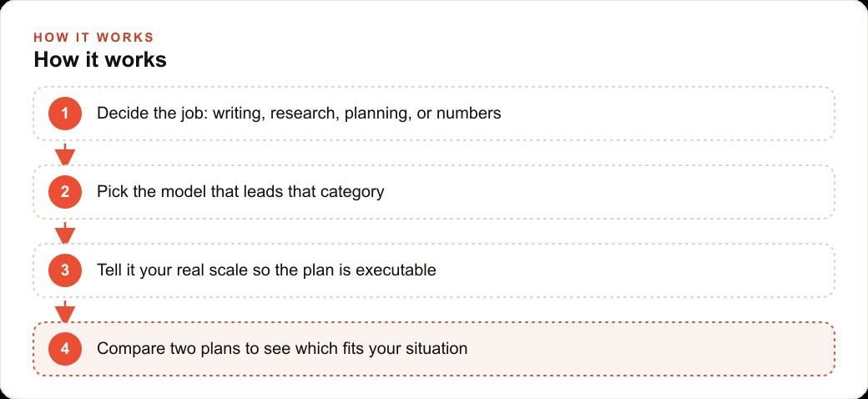Select 'Tell it your real scale' step text
The image size is (868, 399).
(x=266, y=270)
